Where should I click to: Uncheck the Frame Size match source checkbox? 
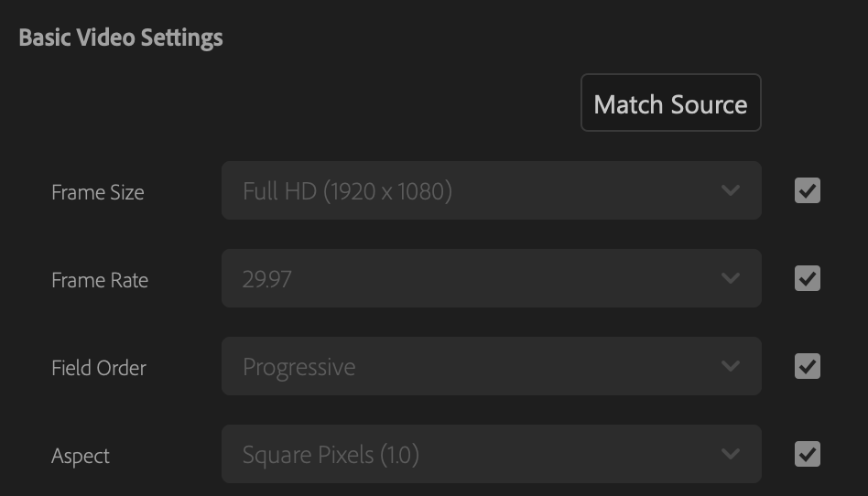808,190
